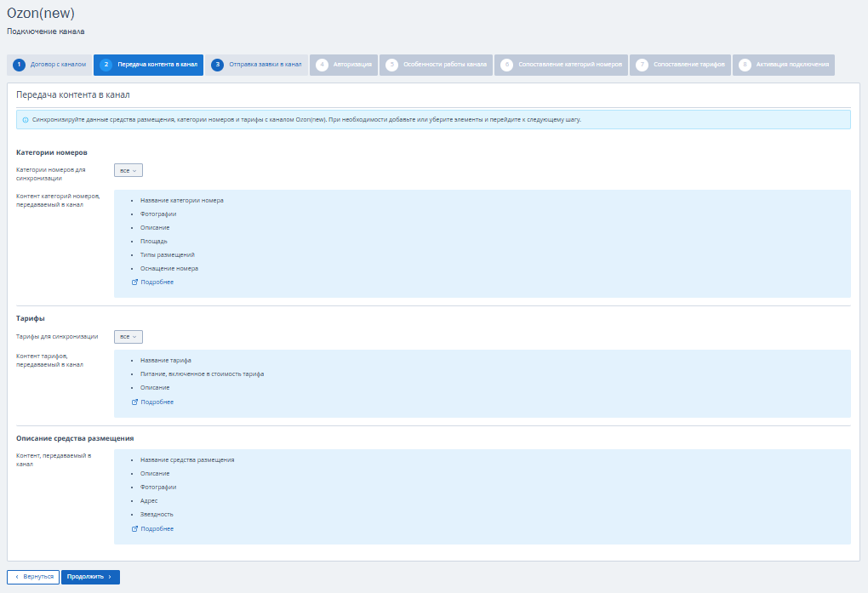Open Подробнее link under accommodation description
This screenshot has height=593, width=868.
[157, 529]
